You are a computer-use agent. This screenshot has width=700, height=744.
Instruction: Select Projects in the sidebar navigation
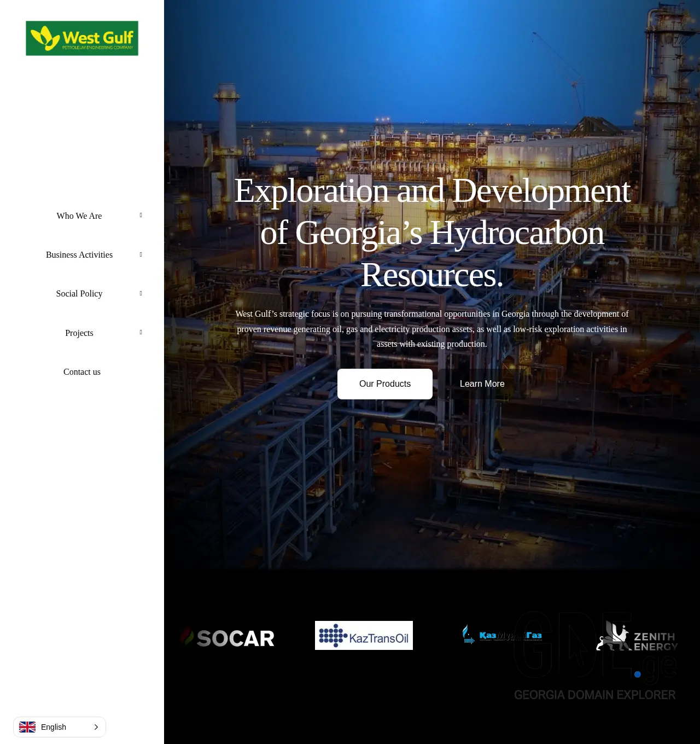(x=79, y=333)
